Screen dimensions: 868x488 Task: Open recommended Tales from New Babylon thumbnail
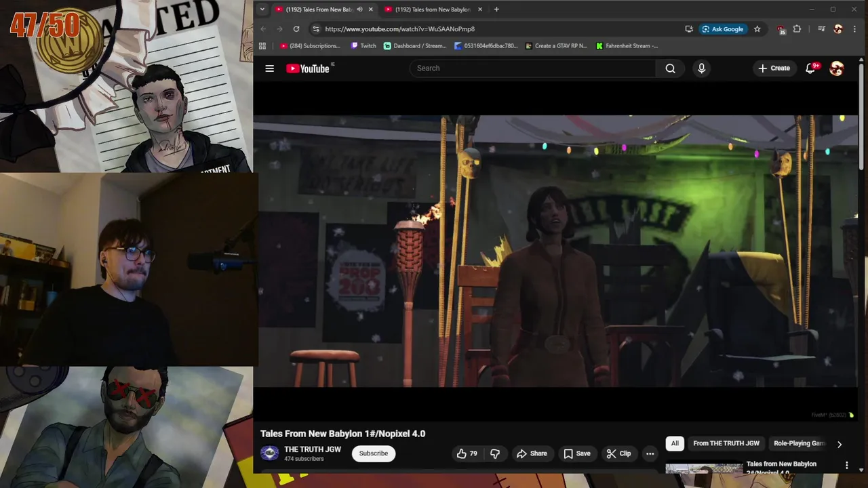pos(704,468)
